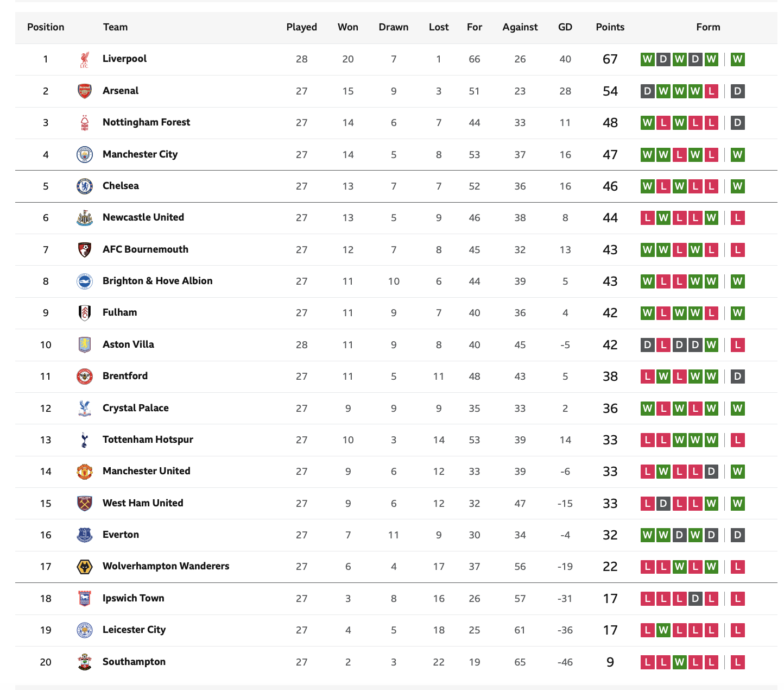Click the Manchester City club badge
Screen dimensions: 784x690
84,154
